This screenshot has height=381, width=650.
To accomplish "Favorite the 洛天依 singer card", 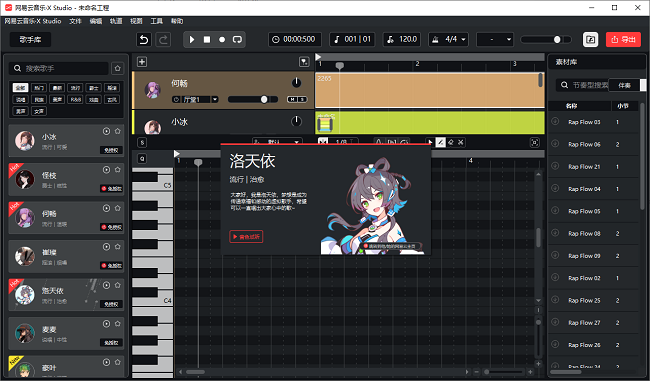I will [118, 285].
